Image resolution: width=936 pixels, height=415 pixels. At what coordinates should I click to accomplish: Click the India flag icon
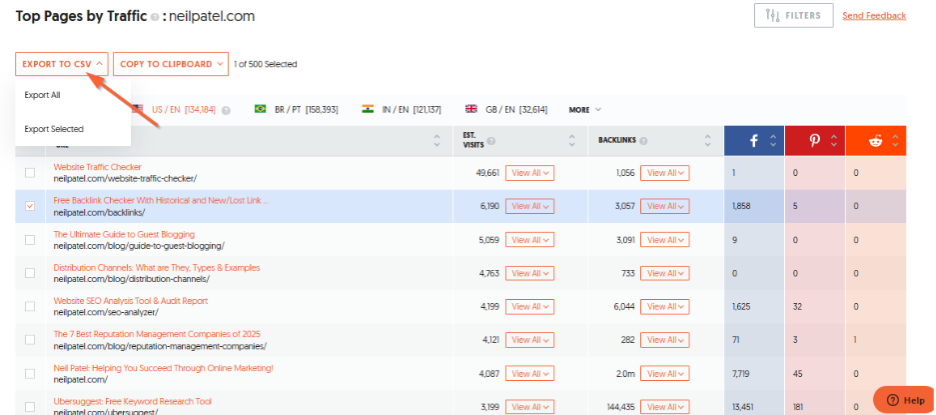[x=367, y=109]
